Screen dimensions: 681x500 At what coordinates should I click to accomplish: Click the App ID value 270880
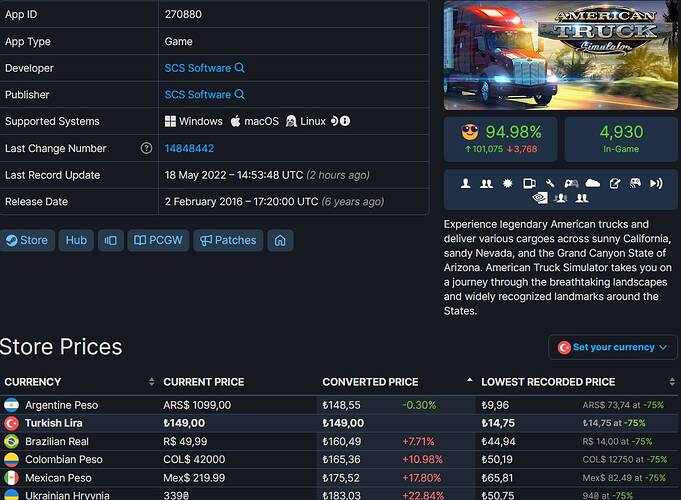click(183, 14)
